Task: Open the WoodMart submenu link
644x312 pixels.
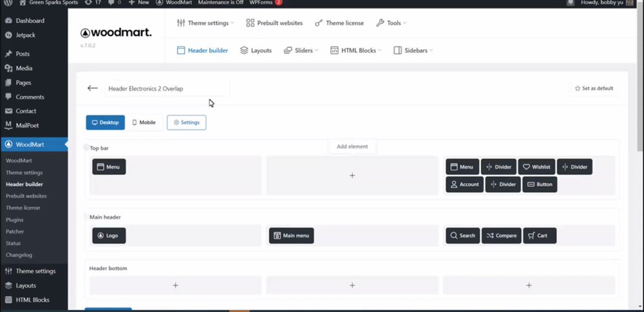Action: (x=19, y=161)
